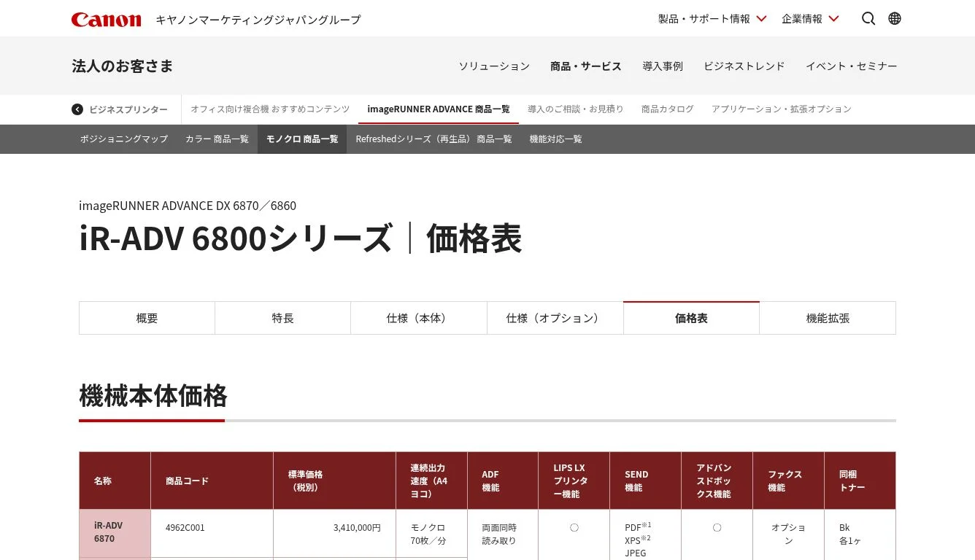975x560 pixels.
Task: Open 導入事例 menu
Action: coord(663,66)
